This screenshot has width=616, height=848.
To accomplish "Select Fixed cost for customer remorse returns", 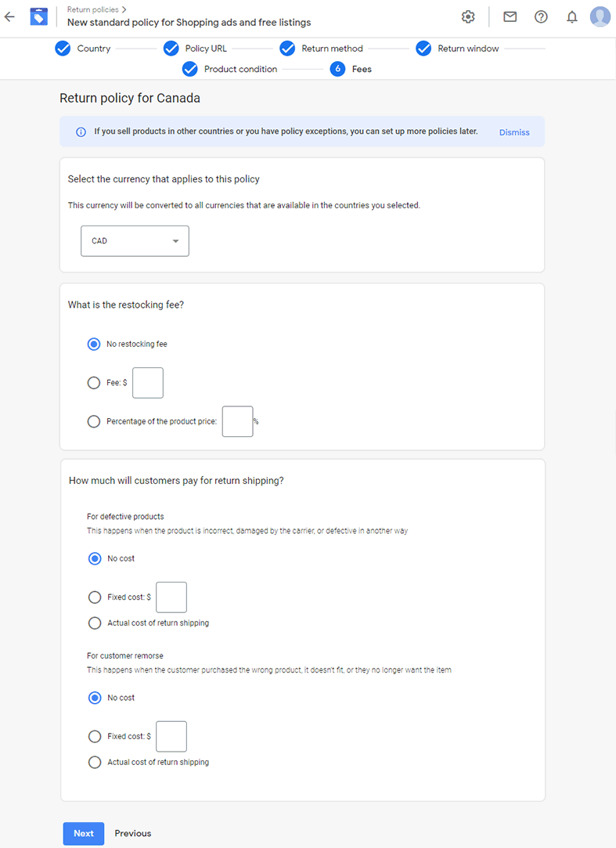I will [95, 736].
